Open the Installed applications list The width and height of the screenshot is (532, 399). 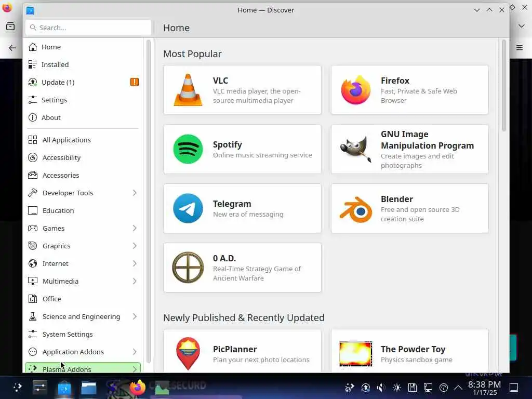click(x=83, y=64)
